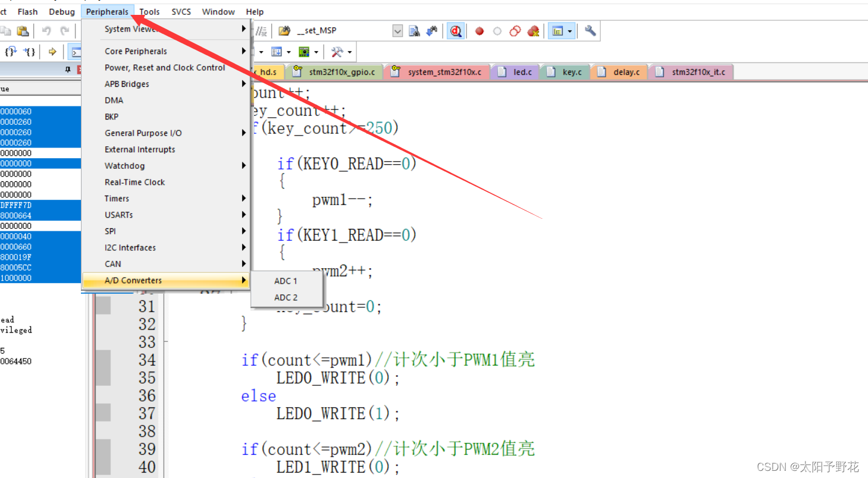Switch to stm32f10x_it.c tab
The width and height of the screenshot is (868, 478).
(691, 72)
